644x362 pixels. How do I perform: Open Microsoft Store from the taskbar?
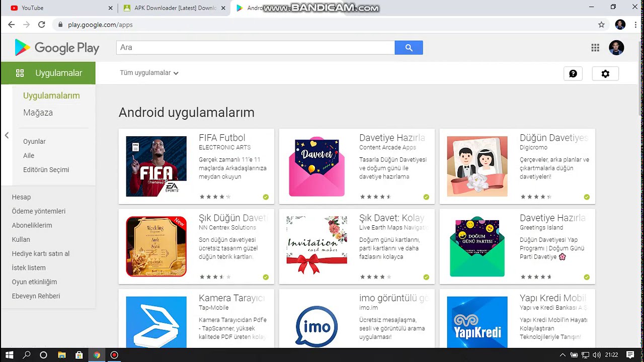coord(79,355)
